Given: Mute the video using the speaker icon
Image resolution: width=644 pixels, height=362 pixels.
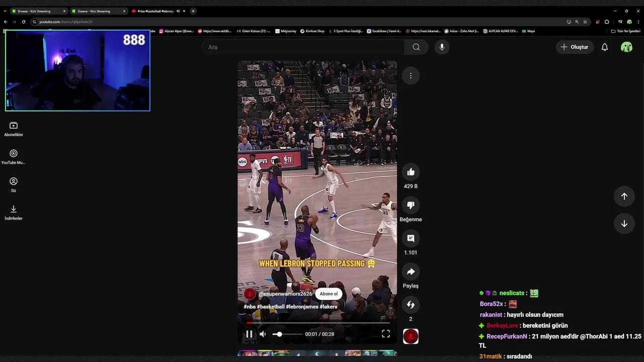Looking at the screenshot, I should click(263, 334).
